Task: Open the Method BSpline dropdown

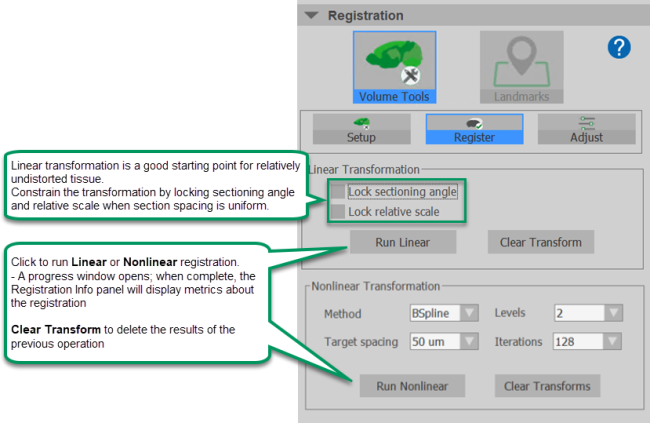Action: [442, 314]
